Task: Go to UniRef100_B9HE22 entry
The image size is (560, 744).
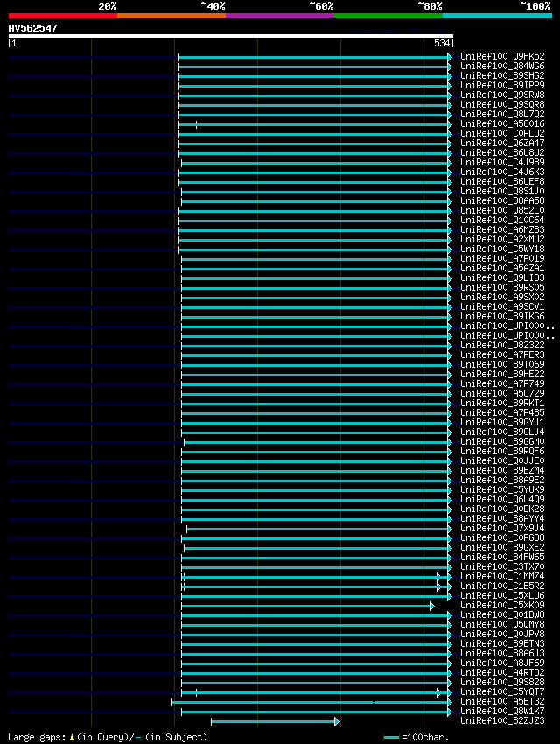Action: point(502,374)
